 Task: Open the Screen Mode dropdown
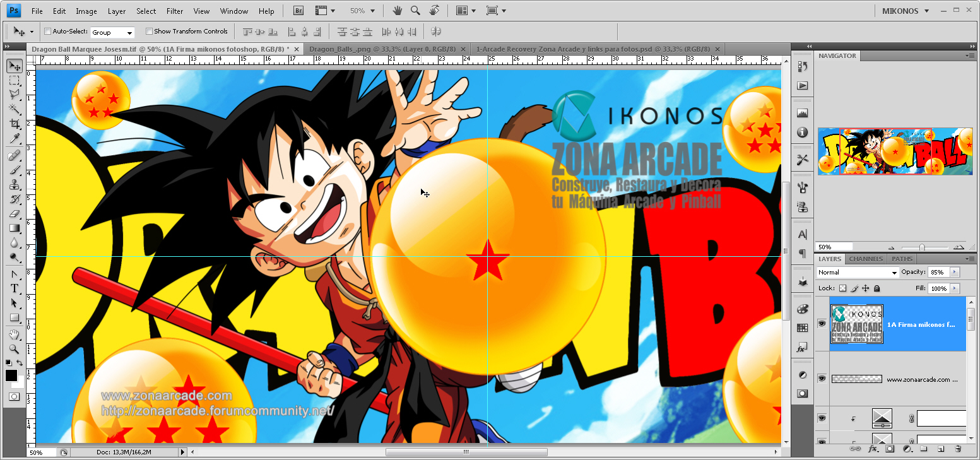coord(496,11)
